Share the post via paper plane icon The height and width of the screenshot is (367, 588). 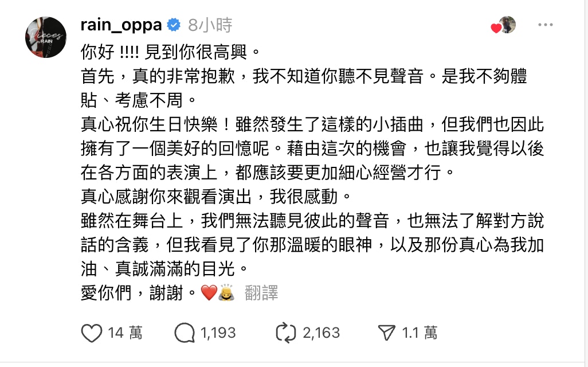pyautogui.click(x=387, y=333)
